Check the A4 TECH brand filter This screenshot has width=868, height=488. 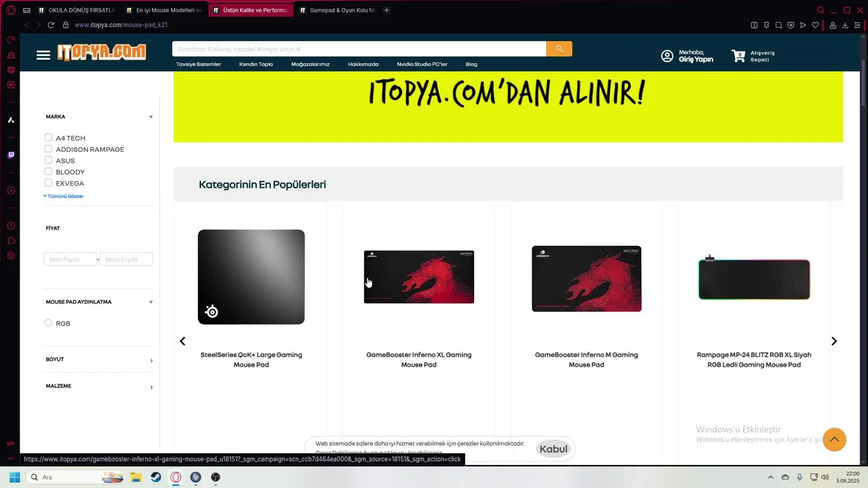48,138
